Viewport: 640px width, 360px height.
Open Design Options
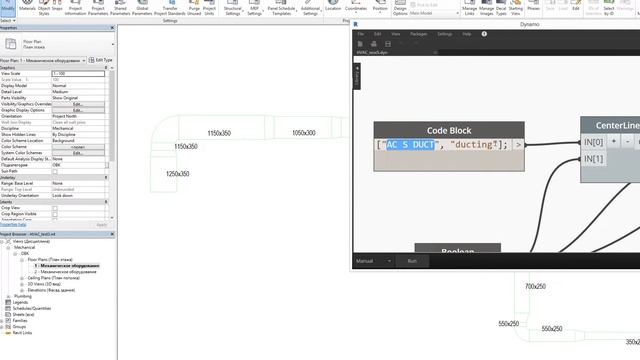(x=400, y=7)
